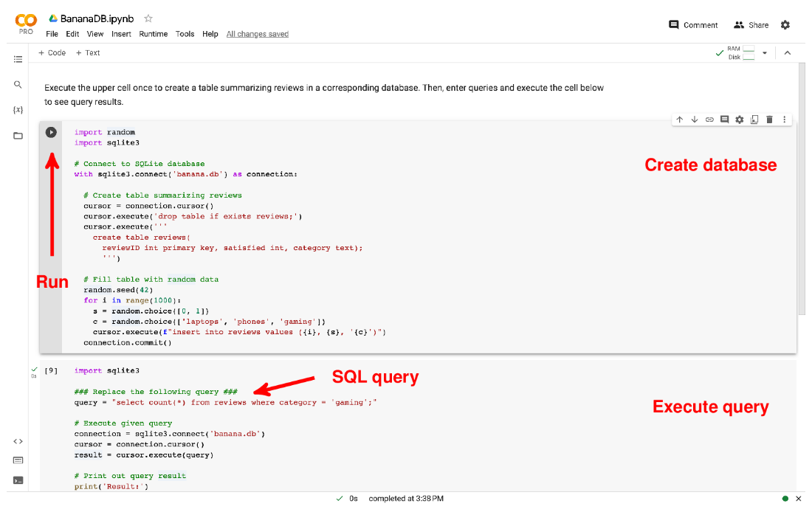The width and height of the screenshot is (812, 512).
Task: Collapse the header with the chevron
Action: click(x=788, y=53)
